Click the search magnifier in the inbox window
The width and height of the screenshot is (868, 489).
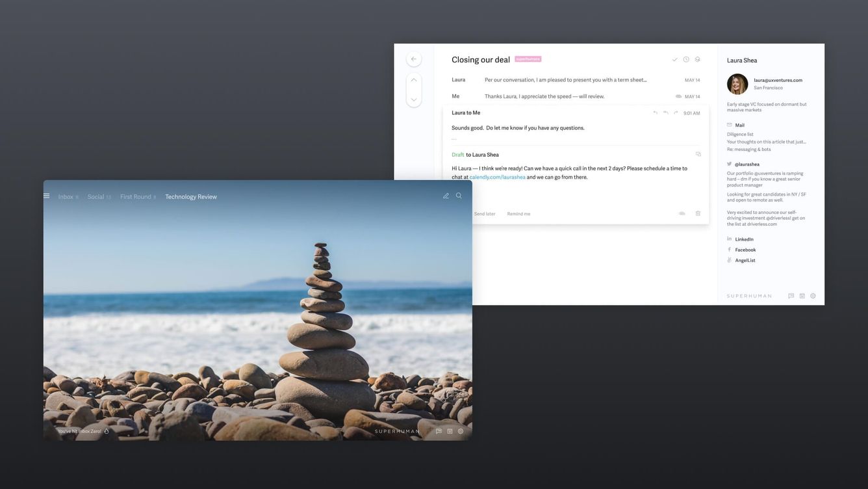459,196
